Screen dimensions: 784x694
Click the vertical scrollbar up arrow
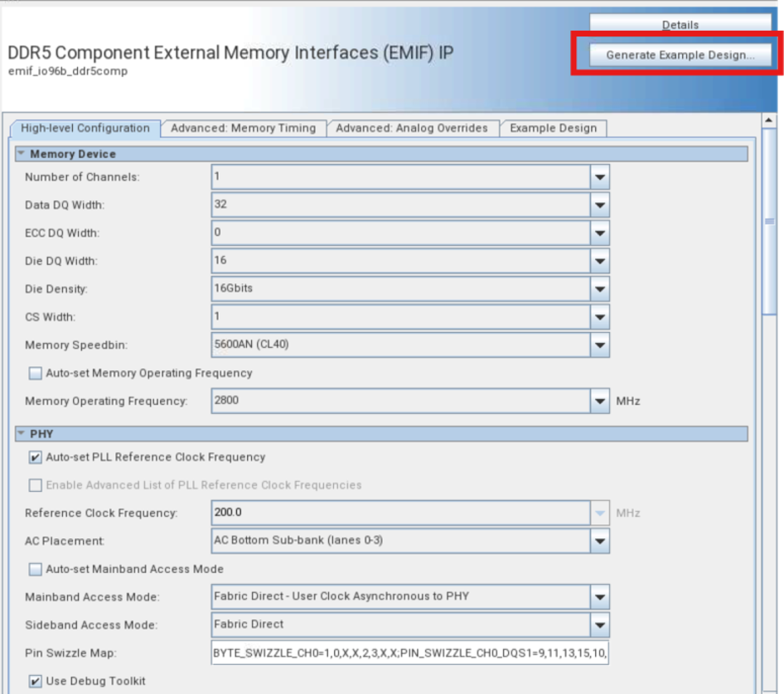(x=768, y=121)
